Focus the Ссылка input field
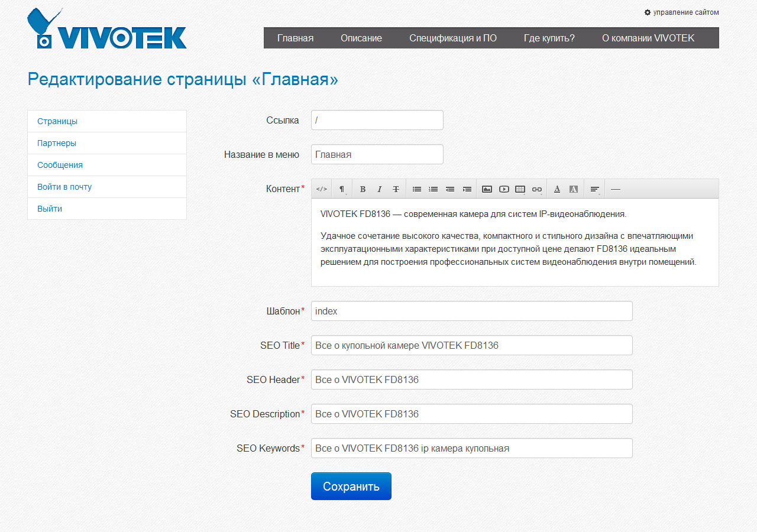This screenshot has height=532, width=757. tap(377, 120)
